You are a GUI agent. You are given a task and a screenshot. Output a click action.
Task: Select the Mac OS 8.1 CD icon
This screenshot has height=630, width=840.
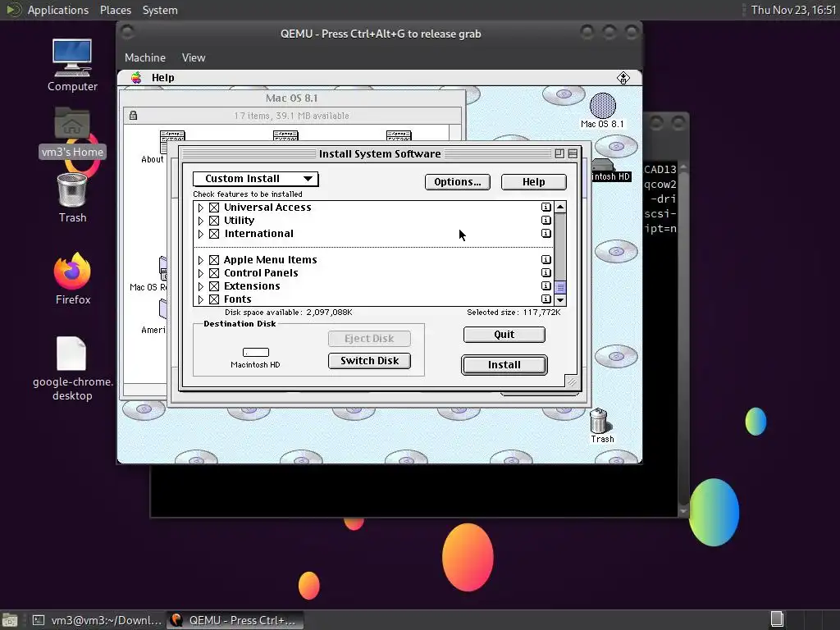point(603,106)
